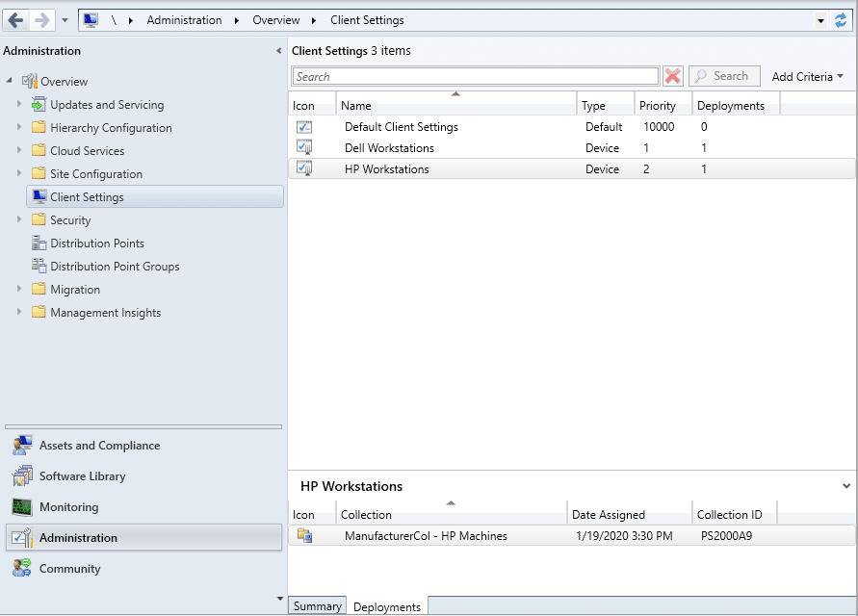Switch to the Deployments tab
The width and height of the screenshot is (858, 616).
tap(386, 606)
